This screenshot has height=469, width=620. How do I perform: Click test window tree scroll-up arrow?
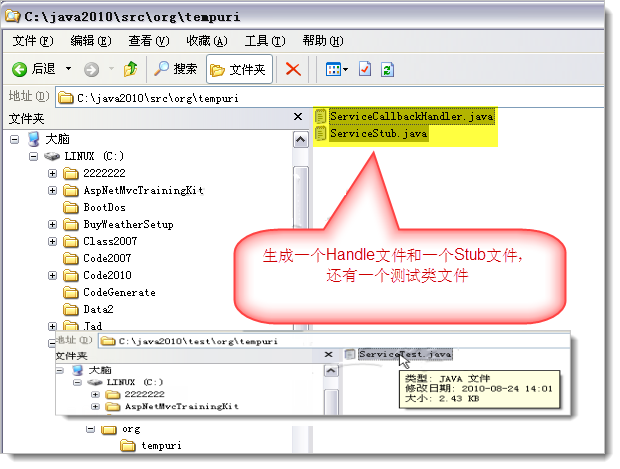tap(331, 371)
